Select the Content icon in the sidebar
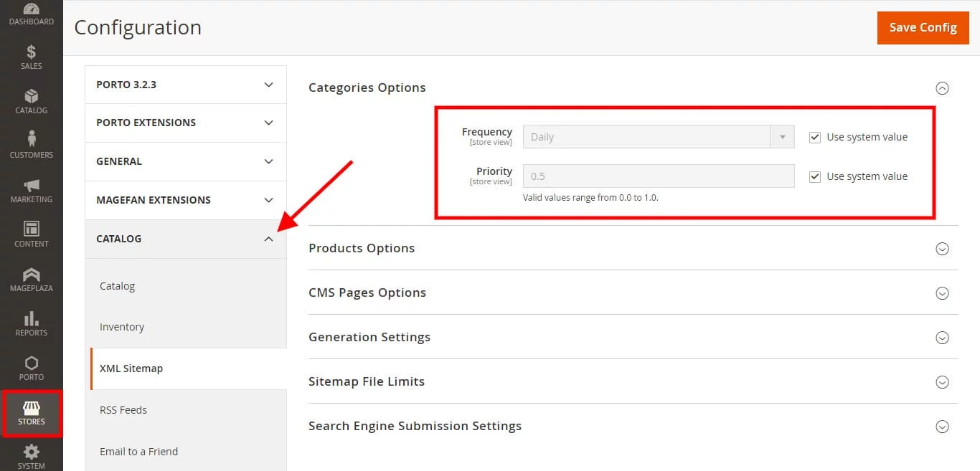Viewport: 980px width, 471px height. [x=31, y=234]
